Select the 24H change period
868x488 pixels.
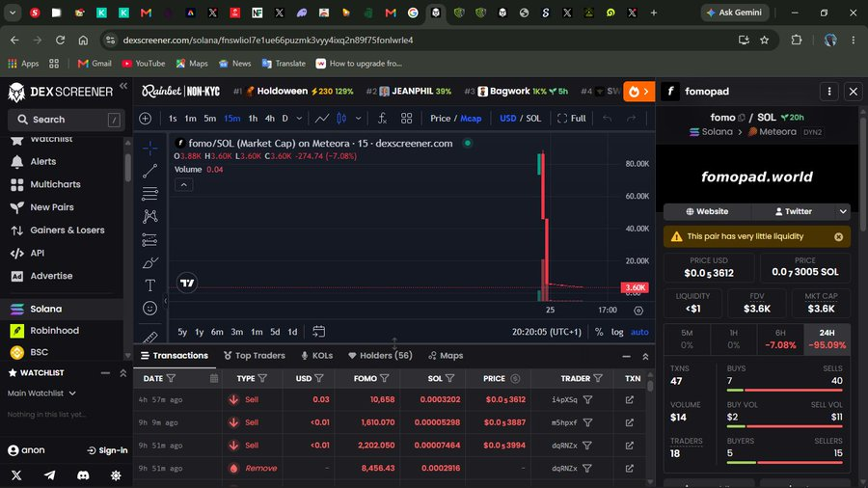coord(827,339)
